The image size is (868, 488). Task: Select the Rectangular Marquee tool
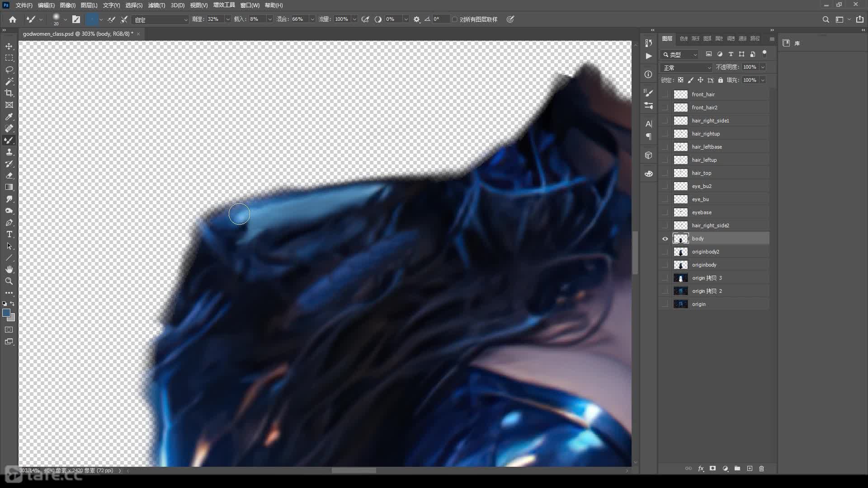[9, 58]
